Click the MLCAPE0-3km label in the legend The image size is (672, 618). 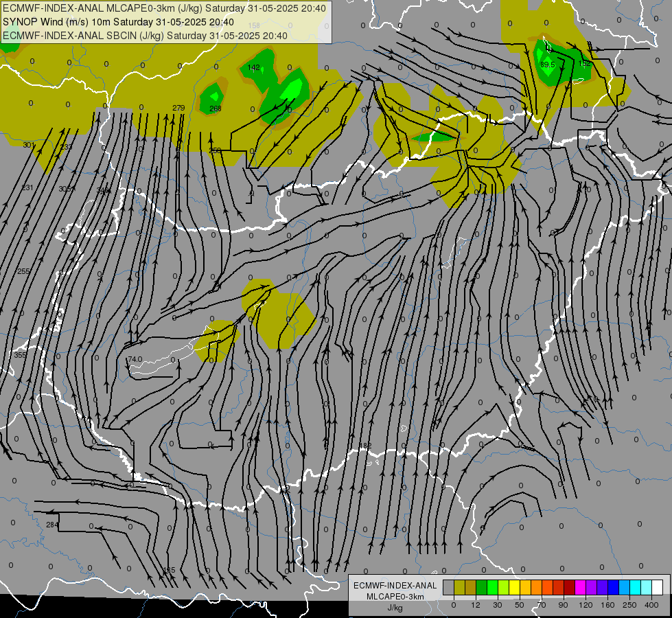pos(395,596)
